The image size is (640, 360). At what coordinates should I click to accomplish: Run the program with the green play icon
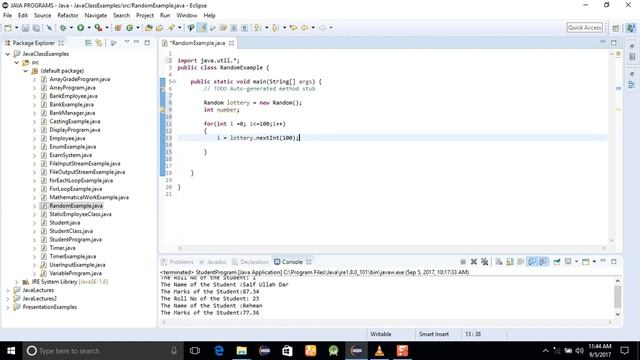[x=80, y=28]
